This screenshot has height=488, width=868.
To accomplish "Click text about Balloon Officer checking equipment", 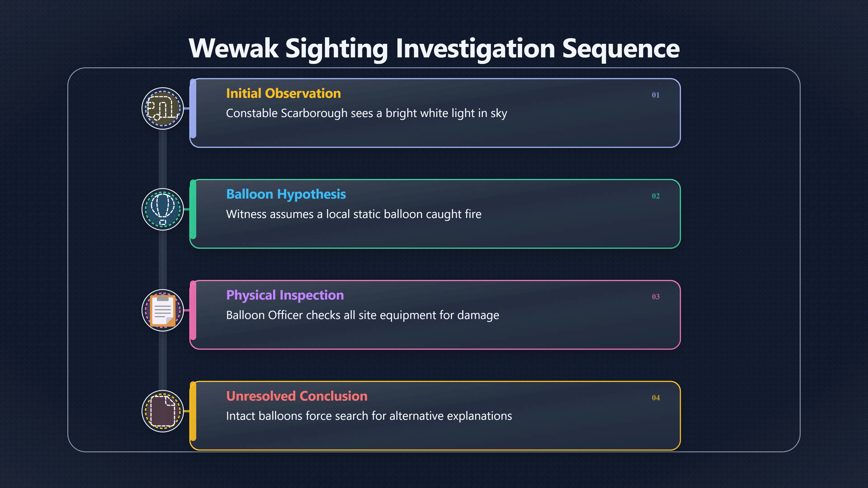I will (x=363, y=315).
